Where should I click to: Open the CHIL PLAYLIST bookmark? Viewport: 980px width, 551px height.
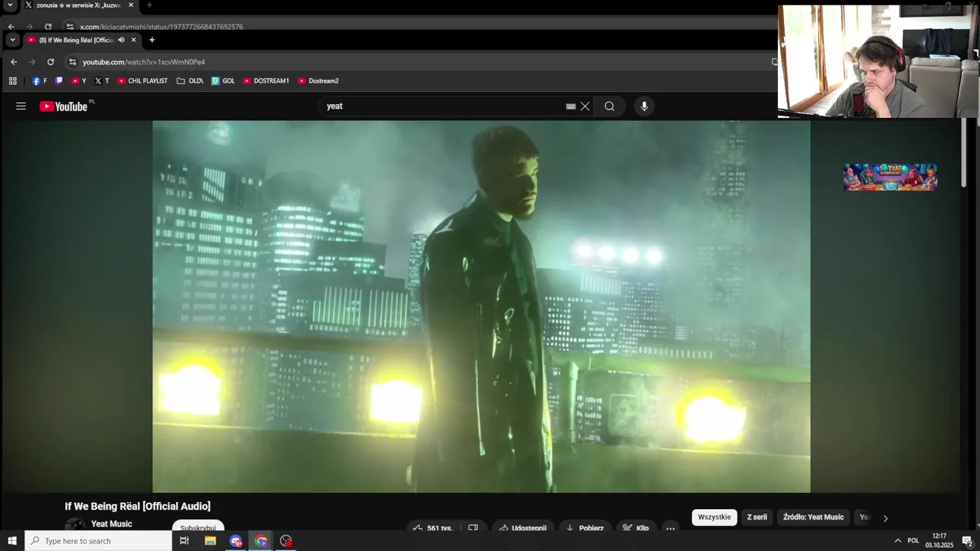click(142, 80)
